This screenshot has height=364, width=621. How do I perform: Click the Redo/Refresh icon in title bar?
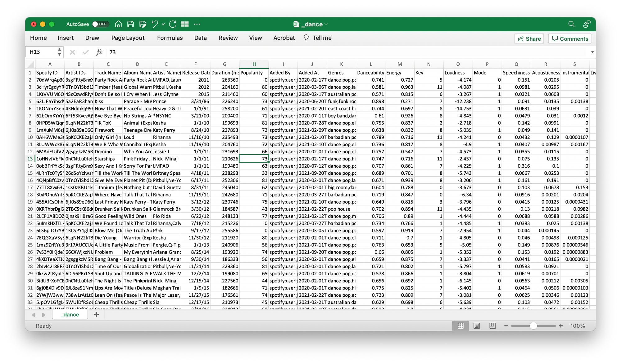click(x=173, y=24)
